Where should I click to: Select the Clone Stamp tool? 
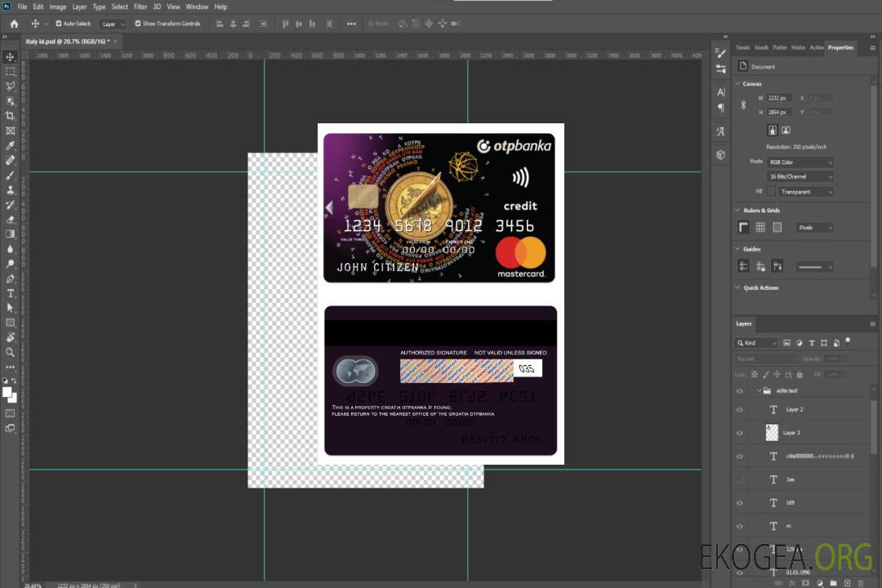coord(10,189)
